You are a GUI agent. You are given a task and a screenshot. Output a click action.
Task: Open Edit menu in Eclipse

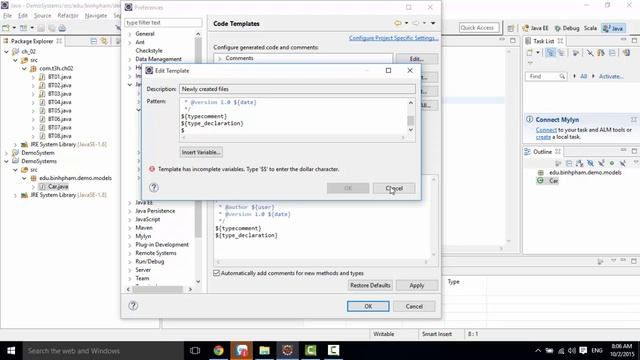coord(23,16)
